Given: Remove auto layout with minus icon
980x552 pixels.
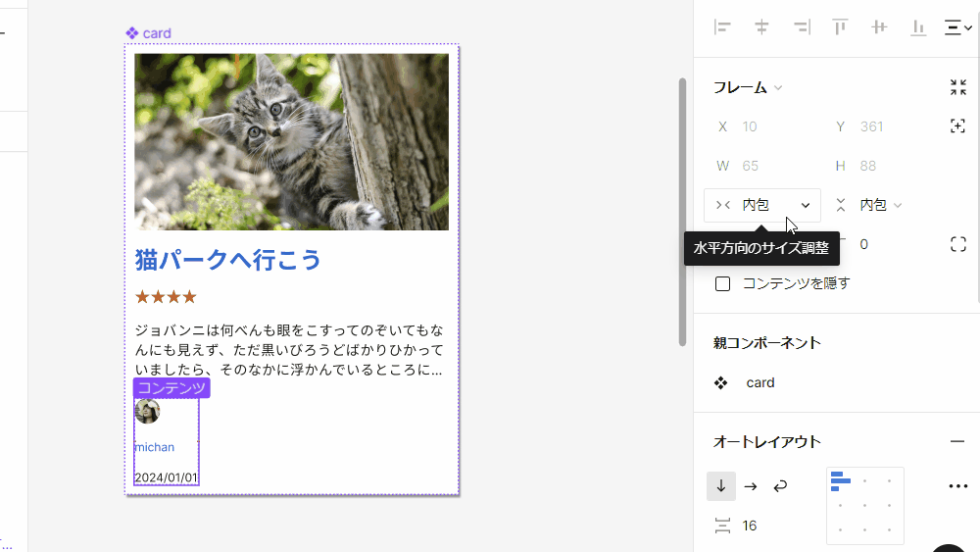Looking at the screenshot, I should (x=957, y=441).
